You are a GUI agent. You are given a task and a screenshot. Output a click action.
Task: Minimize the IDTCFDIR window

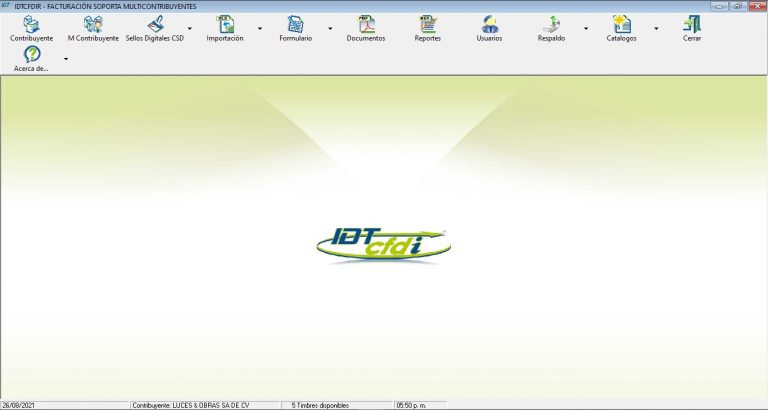point(719,6)
